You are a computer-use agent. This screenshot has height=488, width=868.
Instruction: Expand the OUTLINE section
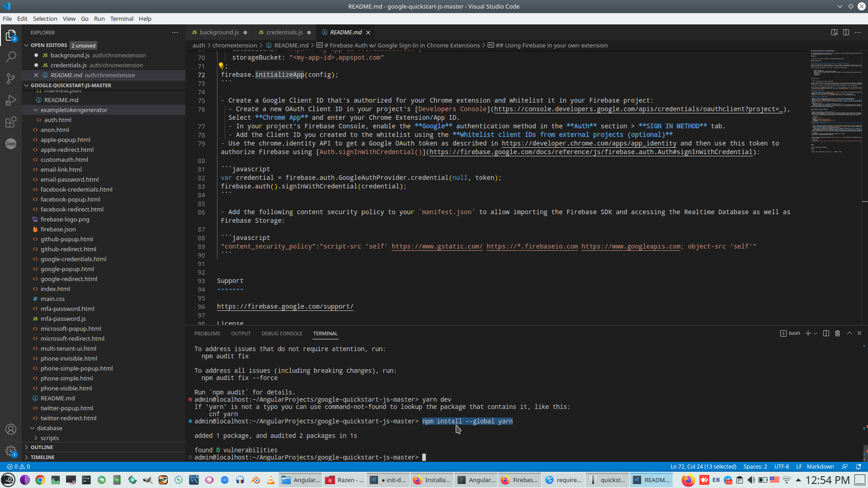pyautogui.click(x=42, y=447)
